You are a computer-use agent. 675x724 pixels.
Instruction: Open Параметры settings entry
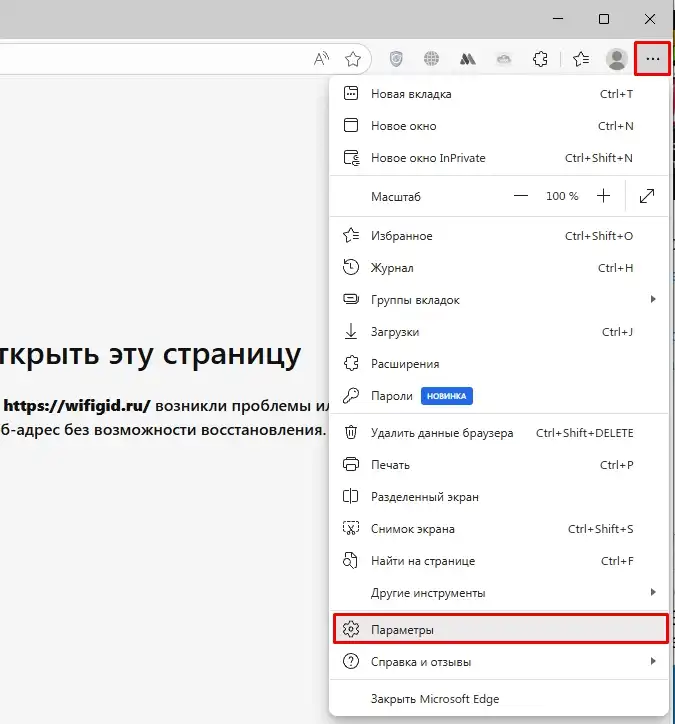point(500,630)
